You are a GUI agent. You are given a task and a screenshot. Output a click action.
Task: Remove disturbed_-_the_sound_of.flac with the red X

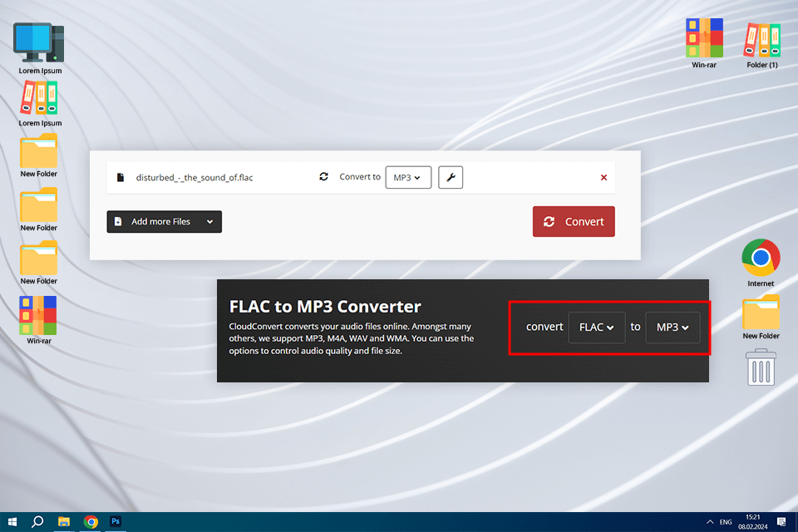603,177
